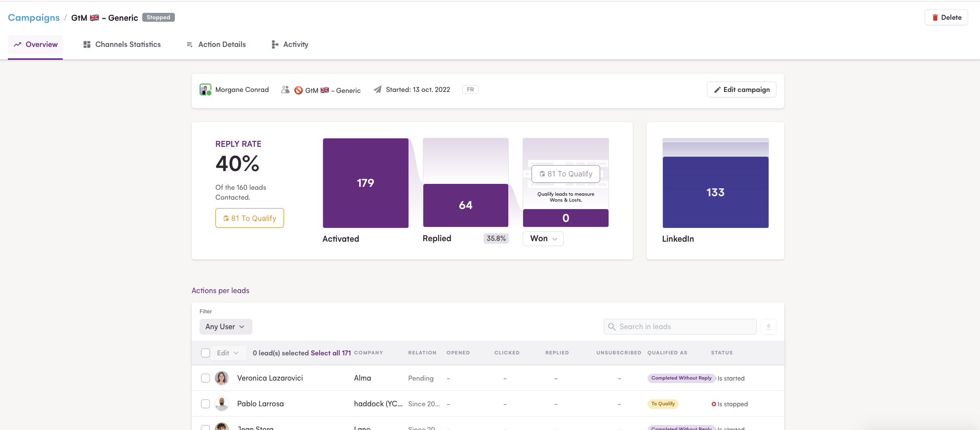Viewport: 980px width, 430px height.
Task: Select Pablo Larrosa's row checkbox
Action: pos(205,404)
